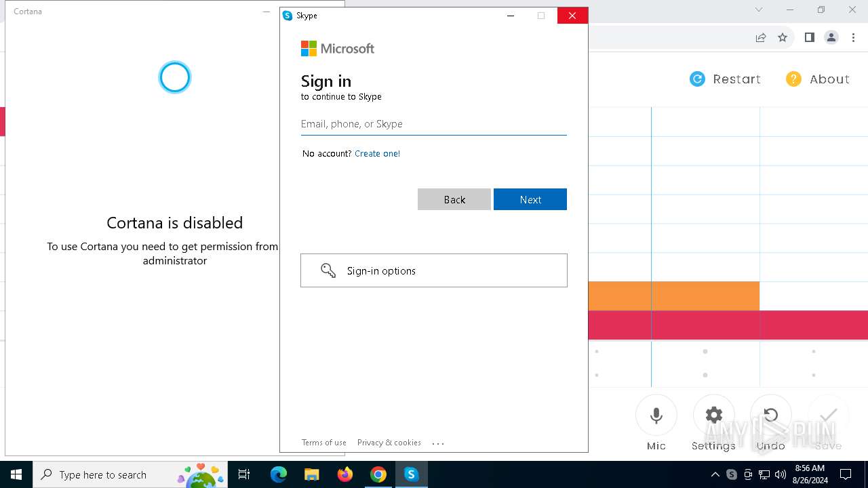
Task: Click the taskbar search box
Action: (130, 474)
